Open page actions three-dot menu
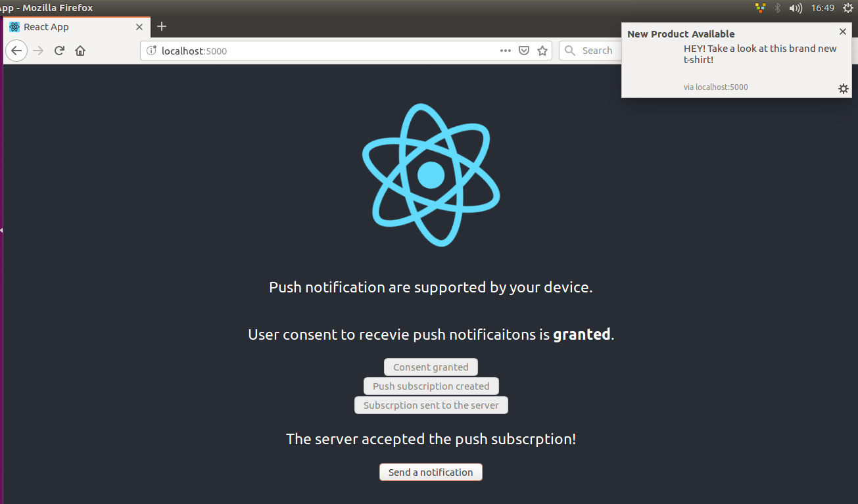The image size is (858, 504). [506, 51]
